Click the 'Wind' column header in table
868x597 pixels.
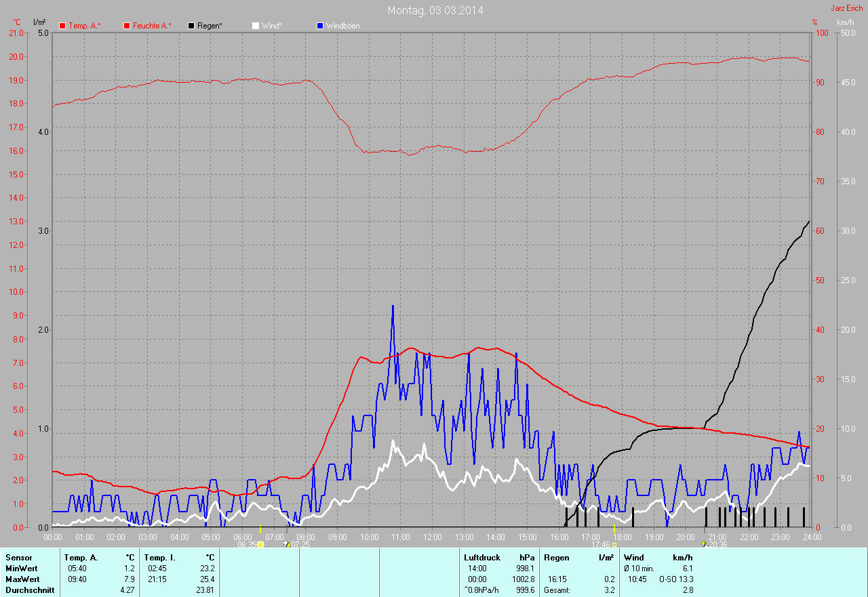635,558
